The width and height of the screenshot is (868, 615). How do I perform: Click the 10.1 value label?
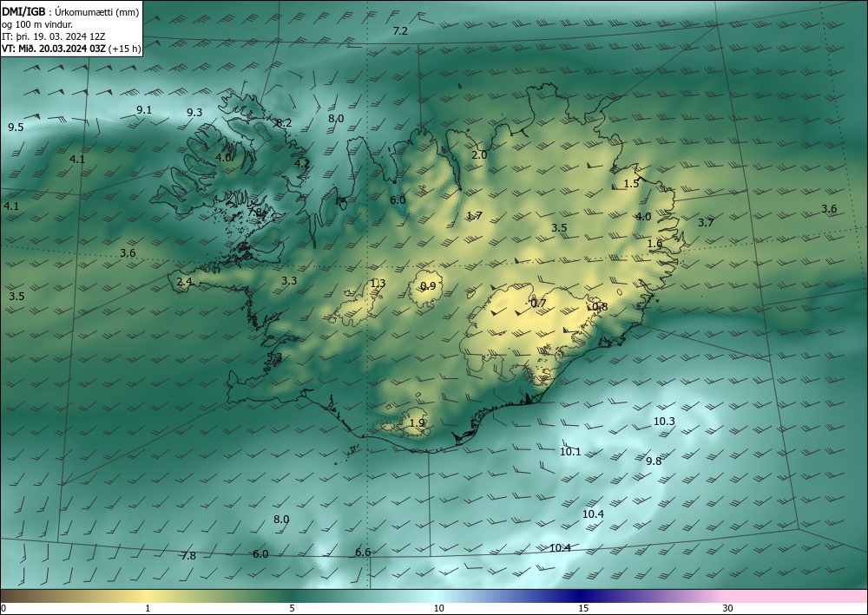[x=571, y=451]
